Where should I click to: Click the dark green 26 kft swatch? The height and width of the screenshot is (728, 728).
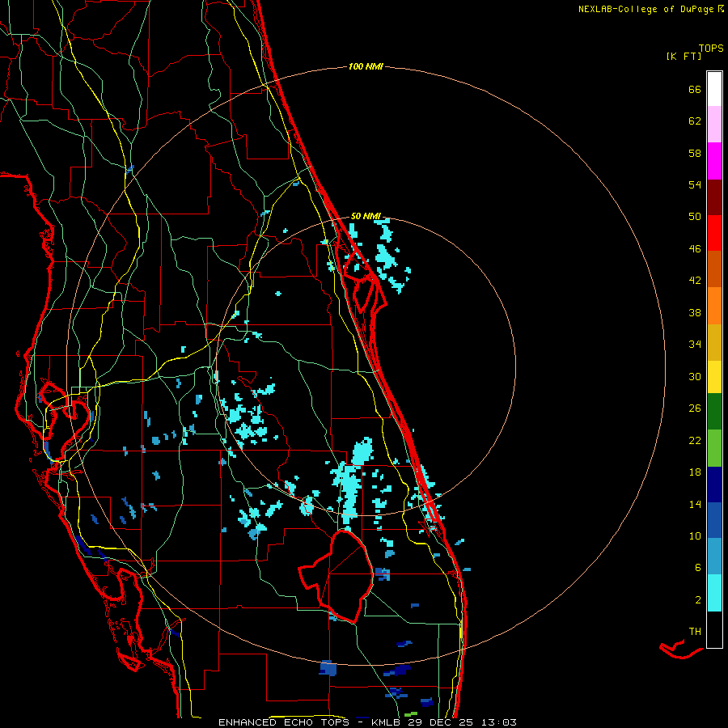pos(714,412)
